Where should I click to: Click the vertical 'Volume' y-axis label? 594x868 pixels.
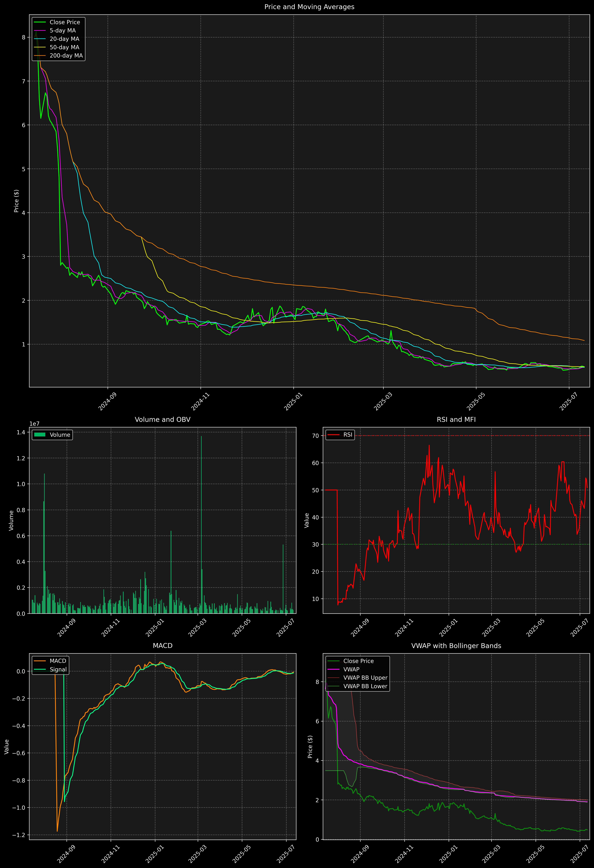[x=11, y=520]
